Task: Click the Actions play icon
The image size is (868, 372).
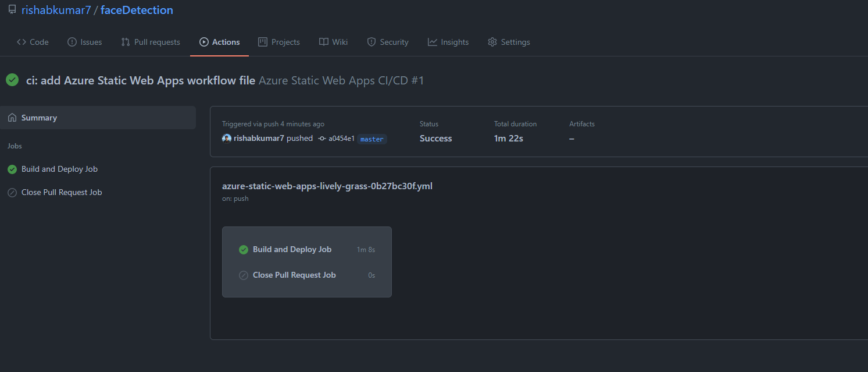Action: pyautogui.click(x=204, y=42)
